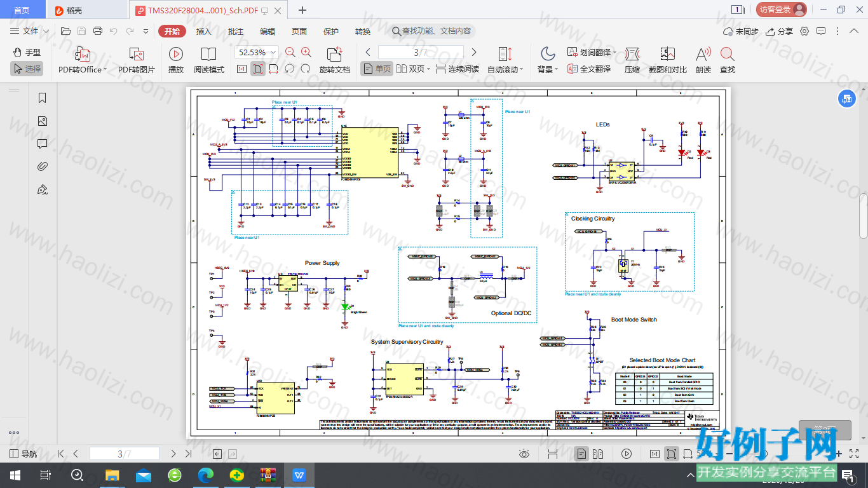This screenshot has height=488, width=868.
Task: Rotate page counterclockwise
Action: (x=290, y=69)
